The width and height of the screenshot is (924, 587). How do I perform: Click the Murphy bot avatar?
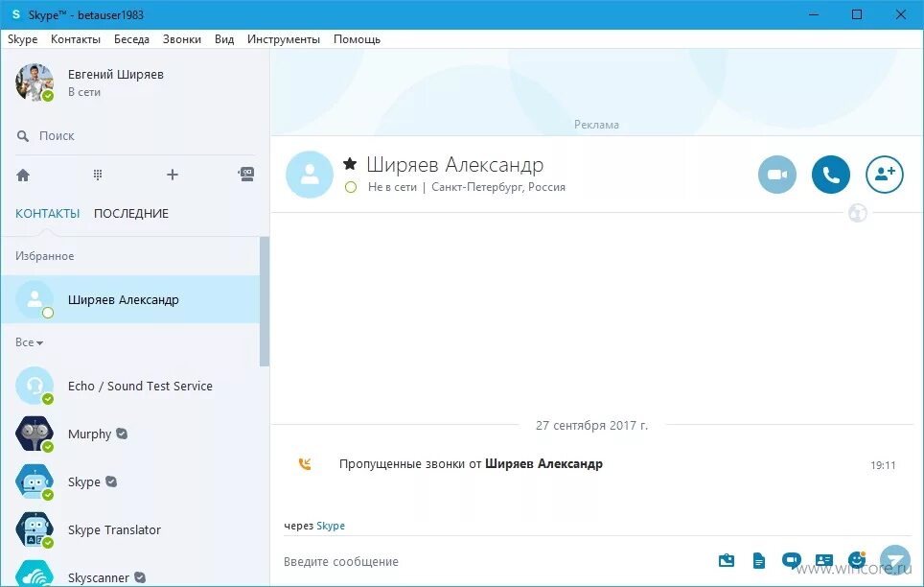pyautogui.click(x=35, y=434)
